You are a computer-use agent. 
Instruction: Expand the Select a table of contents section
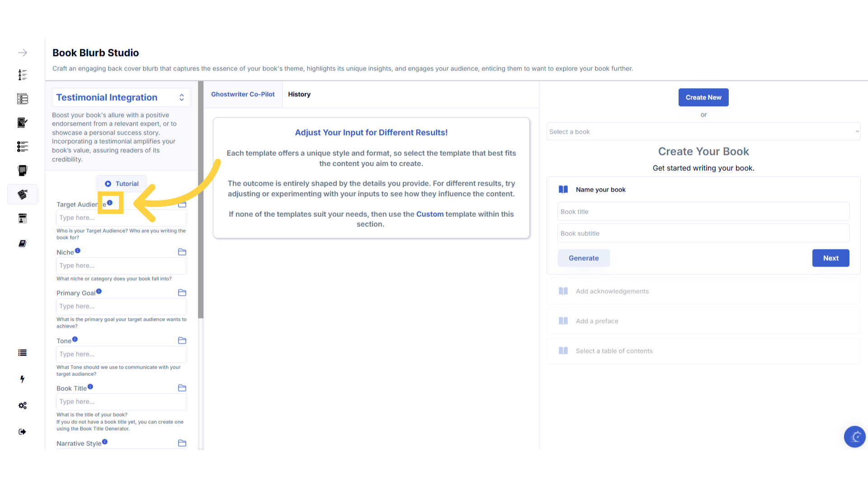coord(614,351)
